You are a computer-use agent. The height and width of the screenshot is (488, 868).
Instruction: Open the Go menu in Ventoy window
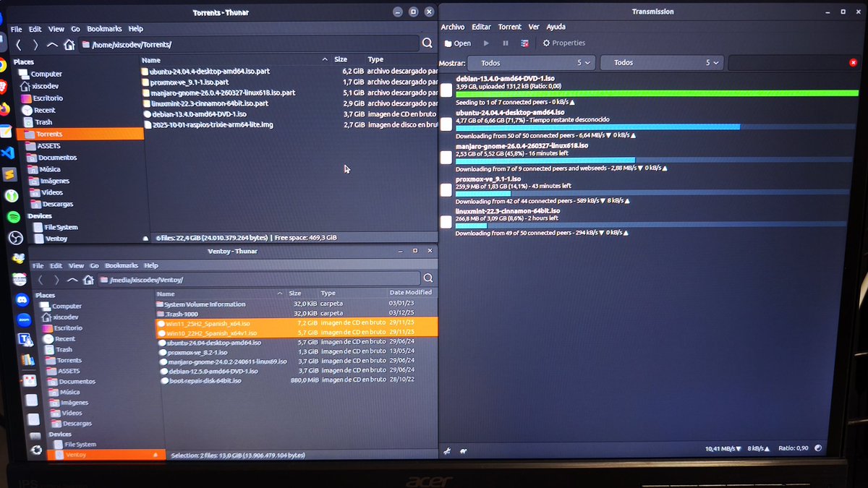click(94, 266)
